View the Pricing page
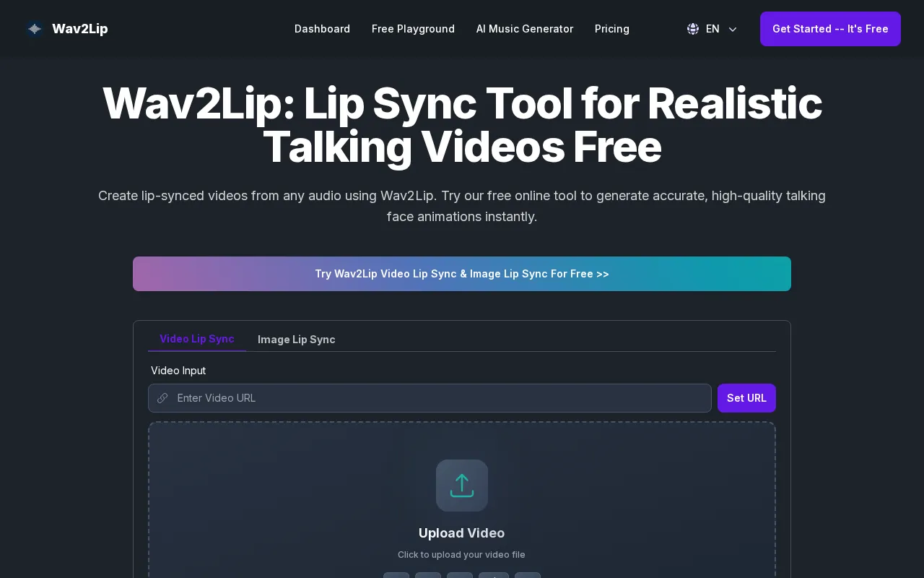 [x=612, y=29]
